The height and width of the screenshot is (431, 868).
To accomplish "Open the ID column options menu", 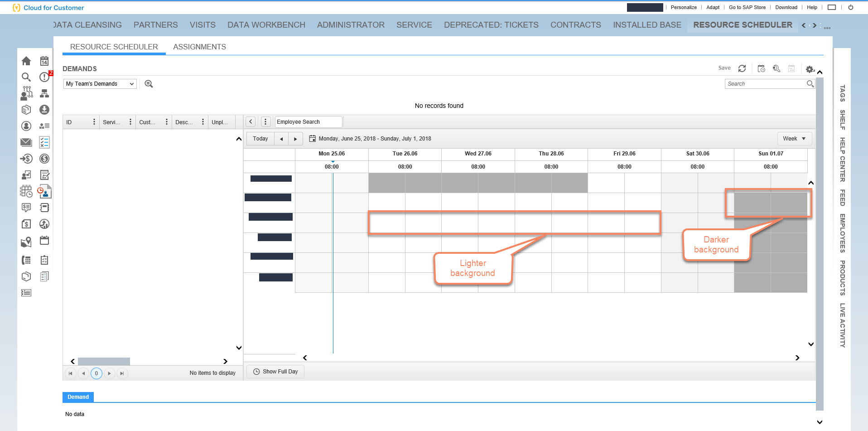I will click(94, 122).
